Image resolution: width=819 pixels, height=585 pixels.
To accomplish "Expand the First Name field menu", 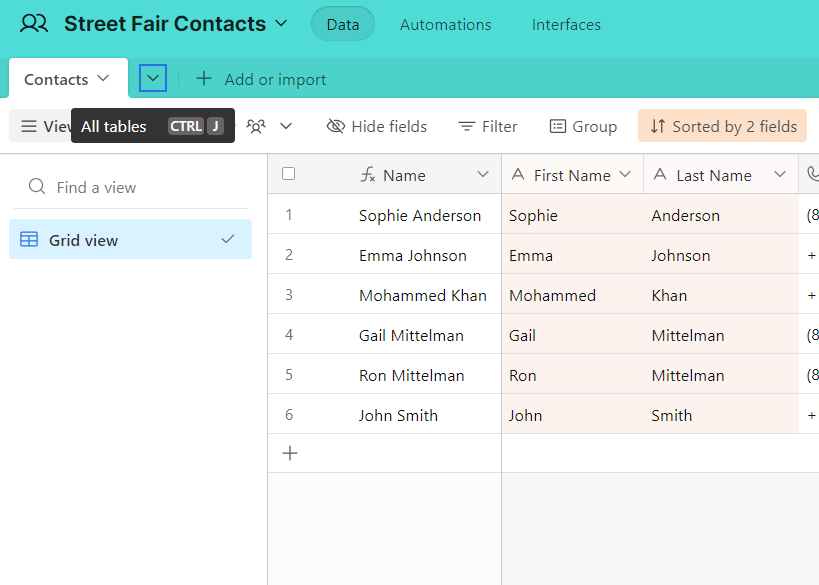I will point(625,174).
